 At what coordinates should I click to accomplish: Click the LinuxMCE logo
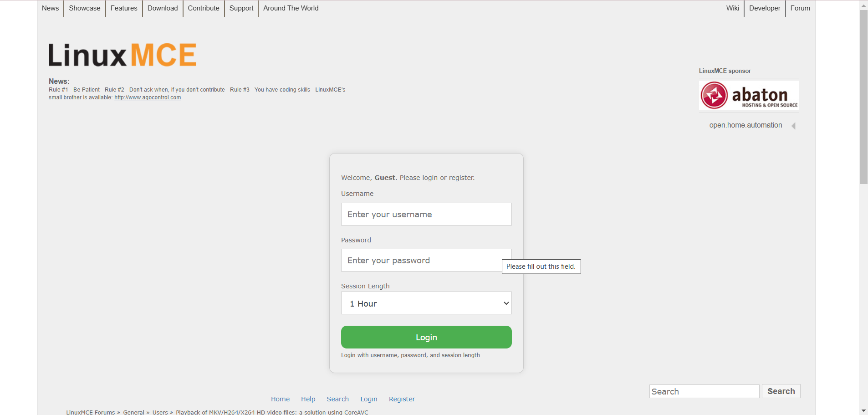123,55
